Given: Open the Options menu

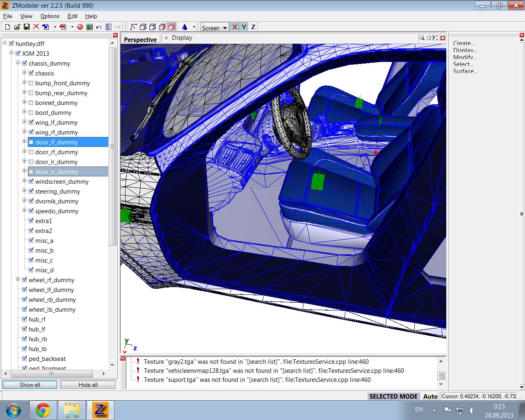Looking at the screenshot, I should coord(50,16).
